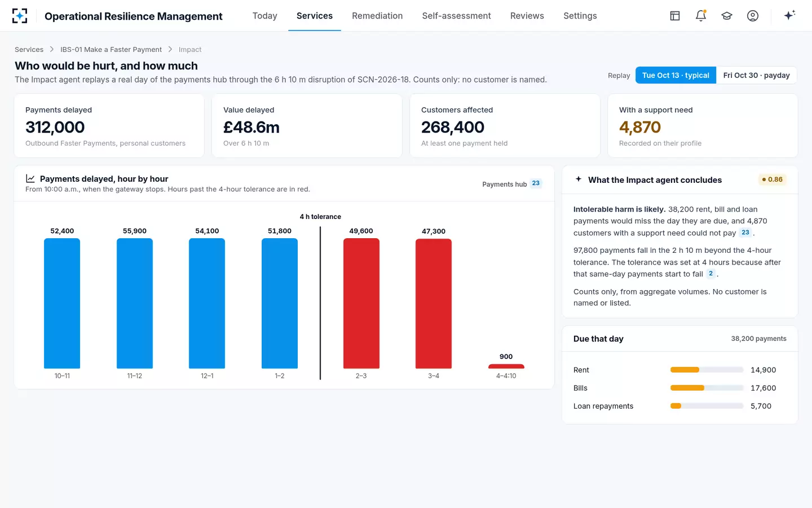Select the red 2–3 bar in chart
Image resolution: width=812 pixels, height=508 pixels.
[361, 303]
